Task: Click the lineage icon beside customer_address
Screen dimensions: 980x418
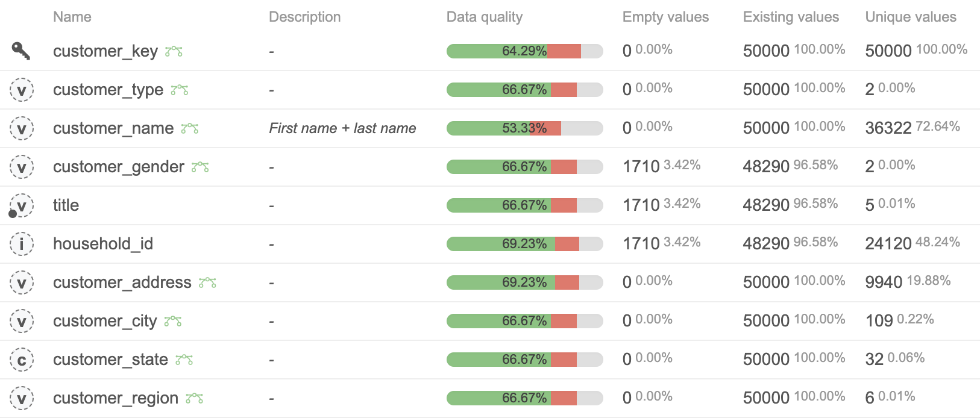Action: (207, 283)
